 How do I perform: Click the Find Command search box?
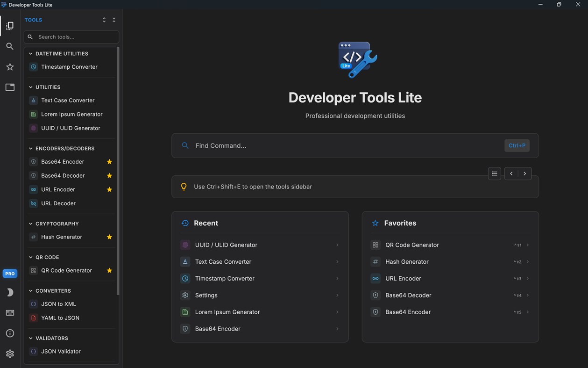(355, 145)
